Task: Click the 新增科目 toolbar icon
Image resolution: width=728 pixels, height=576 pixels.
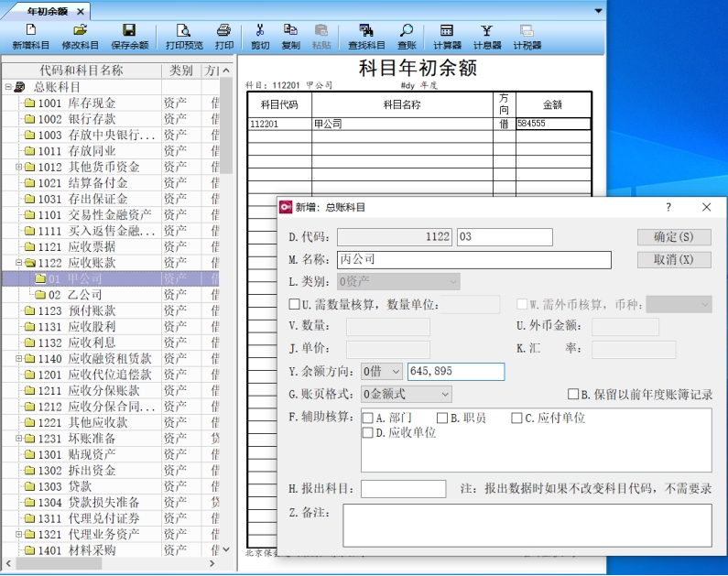Action: (x=30, y=37)
